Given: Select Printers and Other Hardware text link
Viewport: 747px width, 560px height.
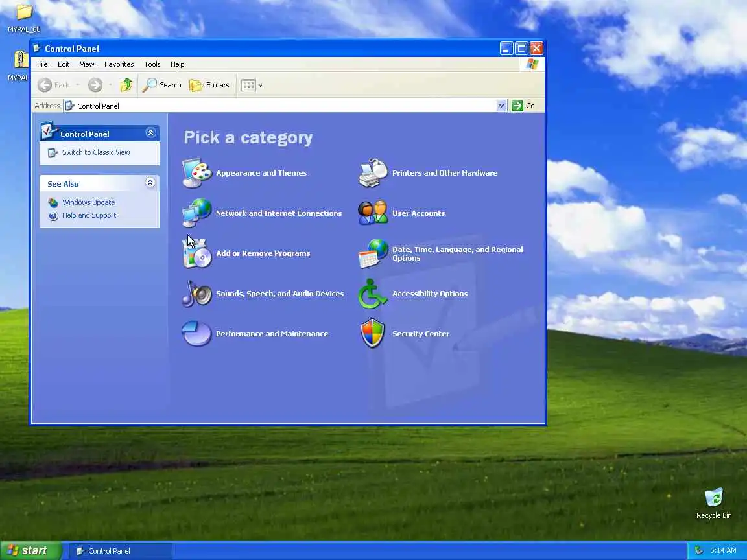Looking at the screenshot, I should pos(444,173).
